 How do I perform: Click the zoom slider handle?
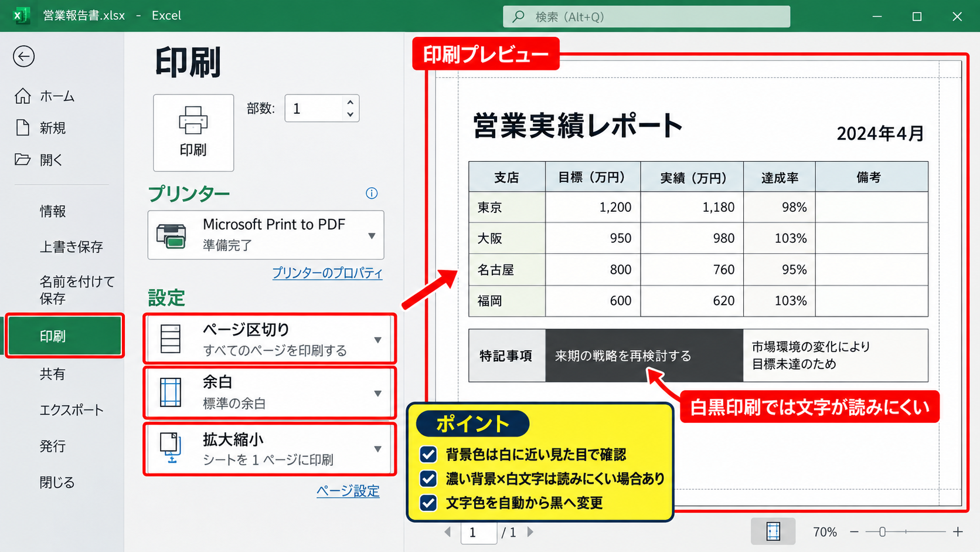882,532
